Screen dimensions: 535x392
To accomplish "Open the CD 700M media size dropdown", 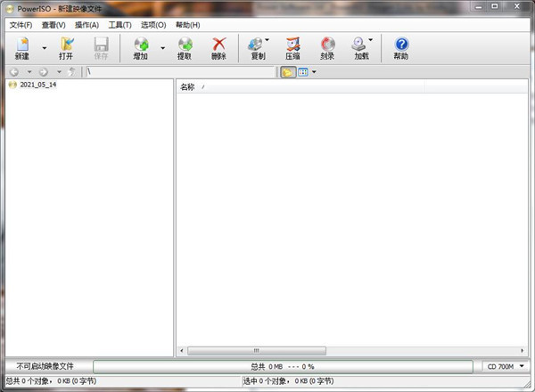I will (x=506, y=366).
